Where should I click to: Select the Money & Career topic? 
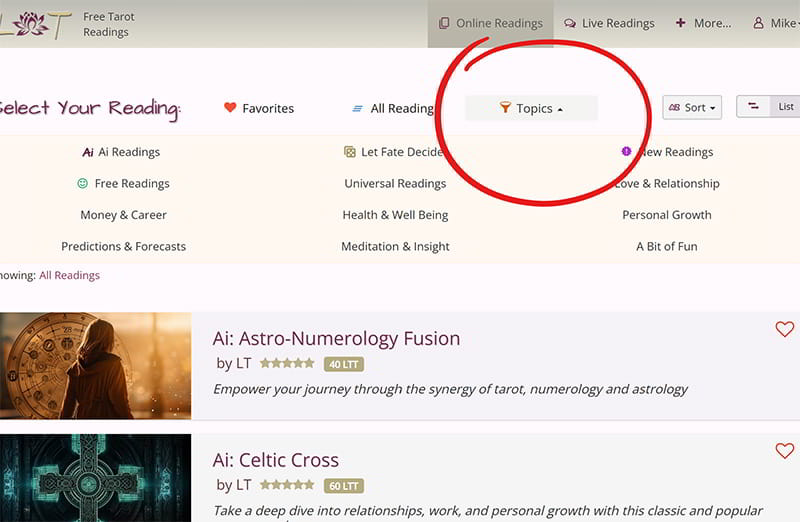pyautogui.click(x=123, y=215)
